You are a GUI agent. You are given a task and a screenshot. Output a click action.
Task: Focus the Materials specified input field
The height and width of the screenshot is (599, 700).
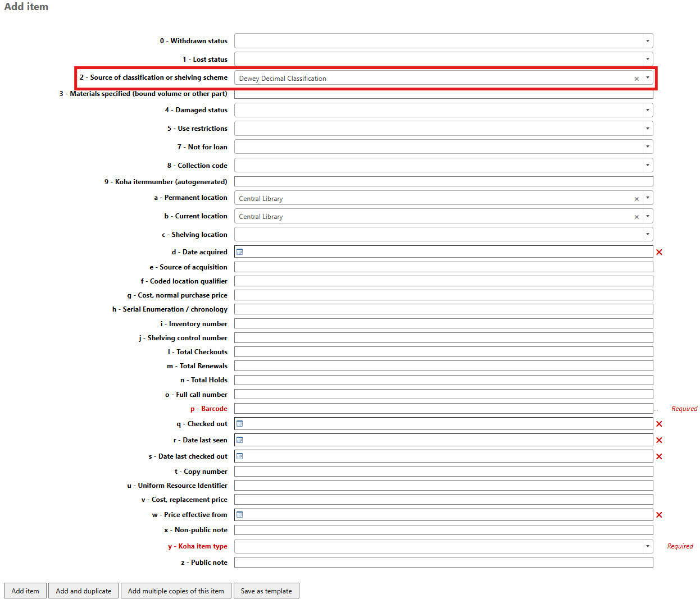(x=444, y=94)
